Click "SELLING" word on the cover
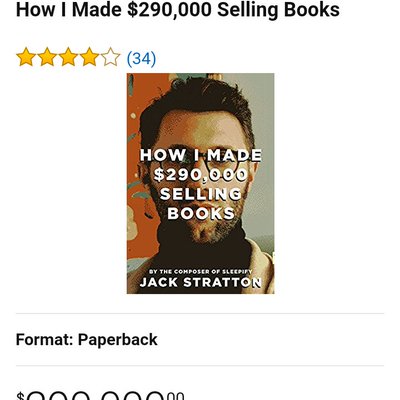The height and width of the screenshot is (400, 400). point(201,194)
